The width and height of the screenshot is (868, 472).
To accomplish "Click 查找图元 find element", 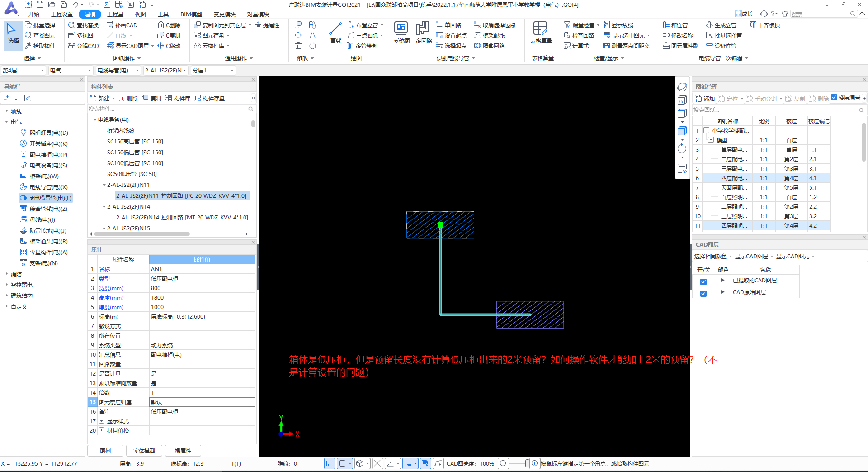I will (x=40, y=35).
